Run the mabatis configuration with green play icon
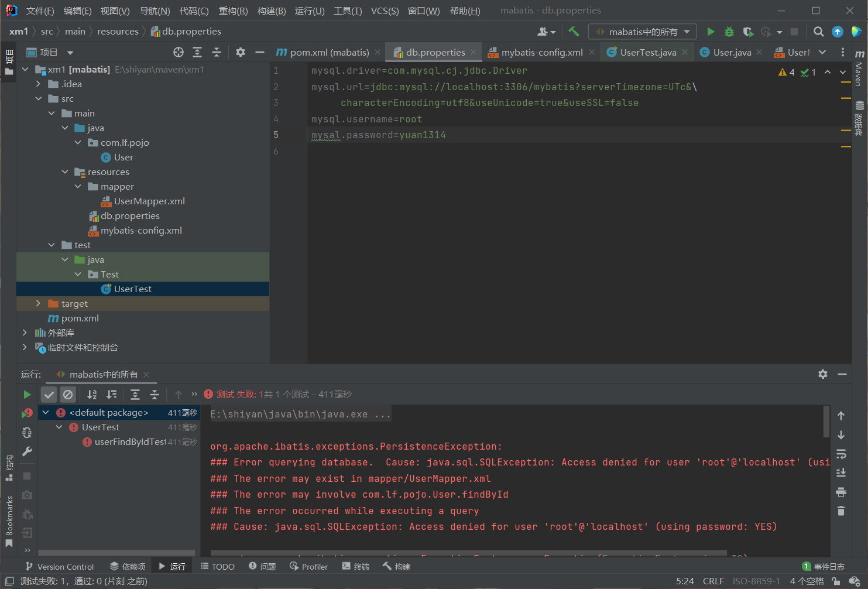The height and width of the screenshot is (589, 868). [711, 32]
